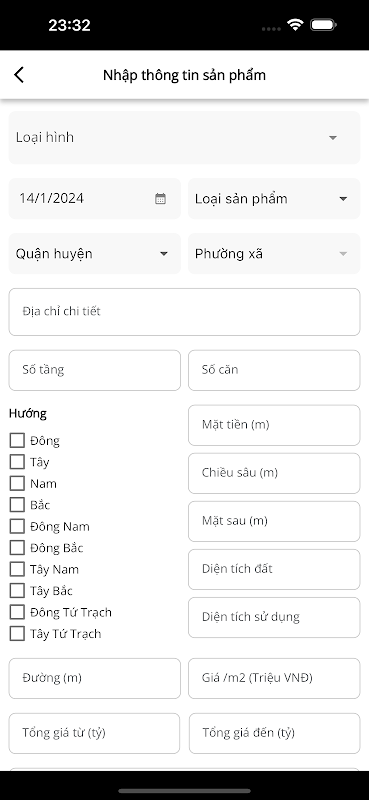The image size is (369, 800).
Task: Select the Số tầng input field
Action: tap(94, 370)
